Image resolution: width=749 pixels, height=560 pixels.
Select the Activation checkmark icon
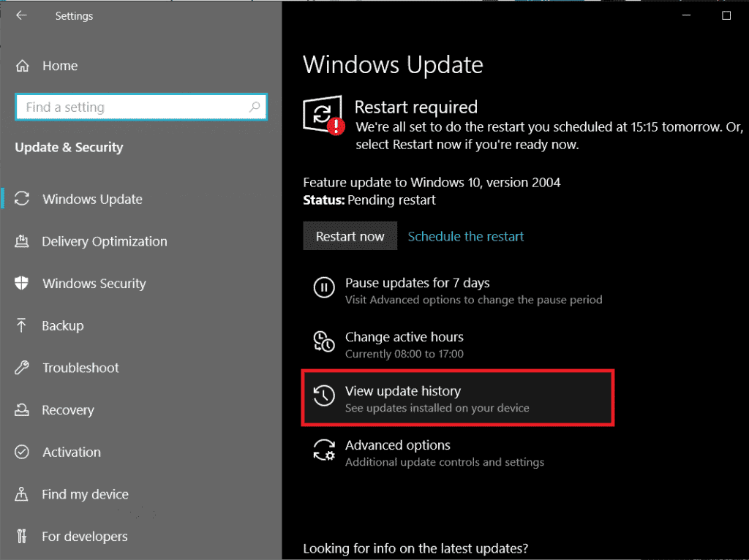[23, 453]
